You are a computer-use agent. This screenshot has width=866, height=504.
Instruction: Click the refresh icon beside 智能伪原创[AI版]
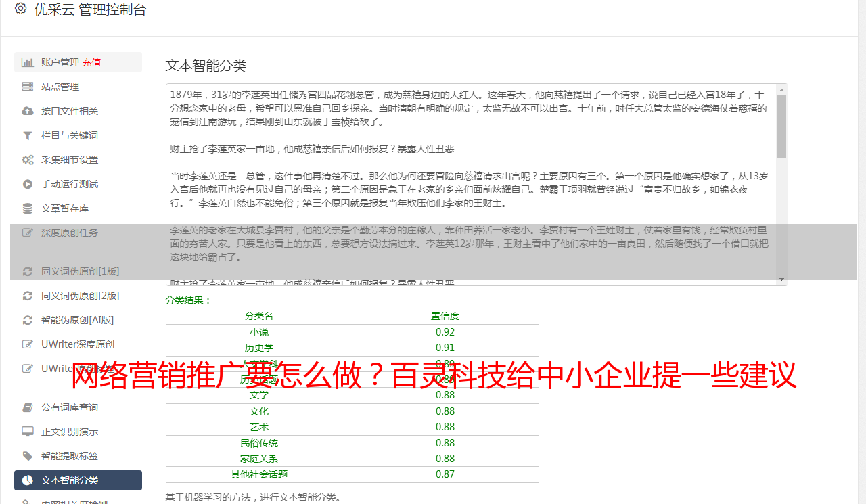click(x=28, y=320)
